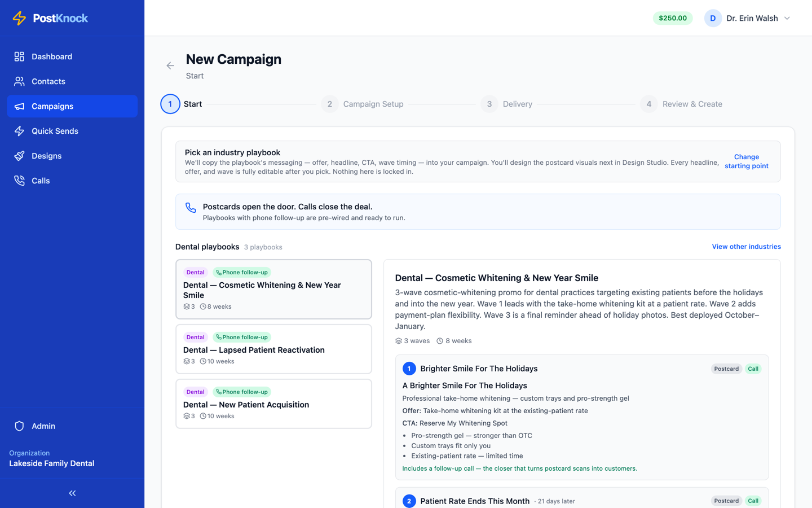This screenshot has width=812, height=508.
Task: Click Phone follow-up tag on Lapsed Patient card
Action: click(x=242, y=337)
